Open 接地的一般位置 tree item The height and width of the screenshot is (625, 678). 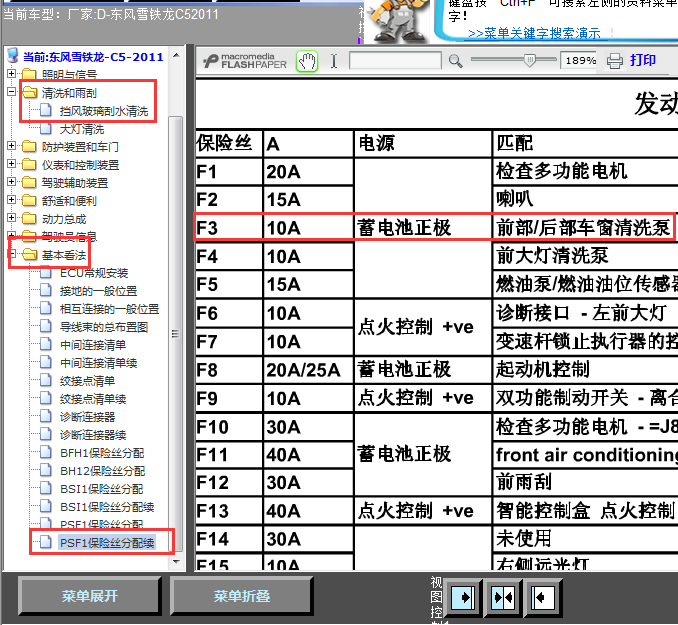click(99, 291)
